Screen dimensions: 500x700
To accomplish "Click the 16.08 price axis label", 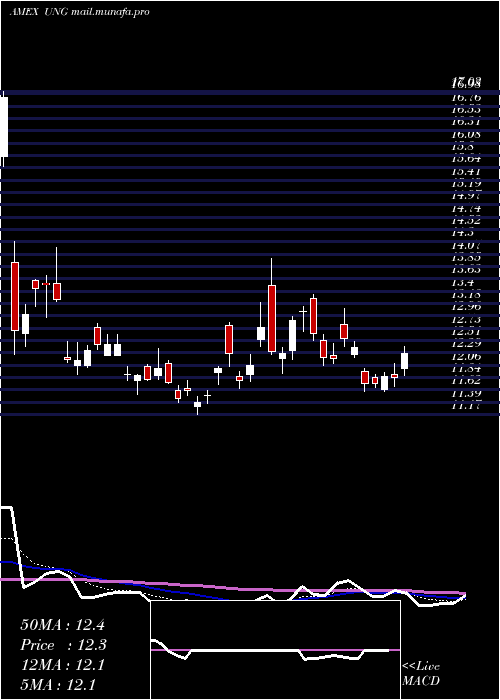I will pos(466,134).
